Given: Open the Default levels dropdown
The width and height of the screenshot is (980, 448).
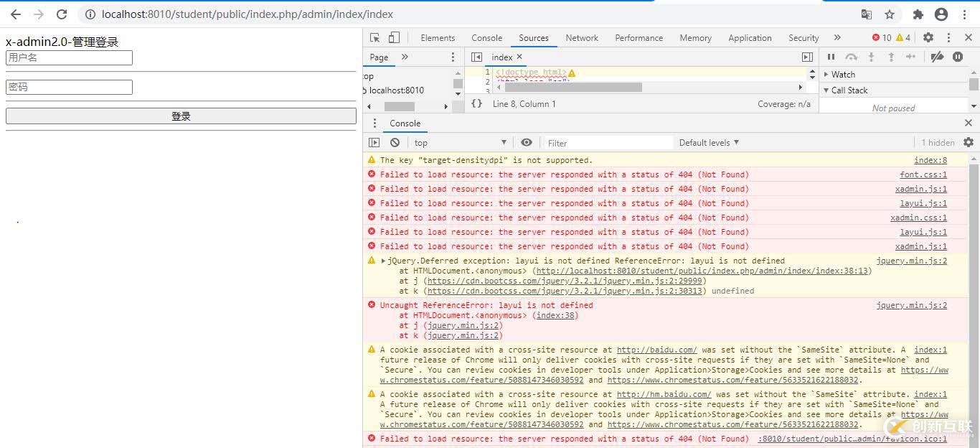Looking at the screenshot, I should tap(709, 143).
